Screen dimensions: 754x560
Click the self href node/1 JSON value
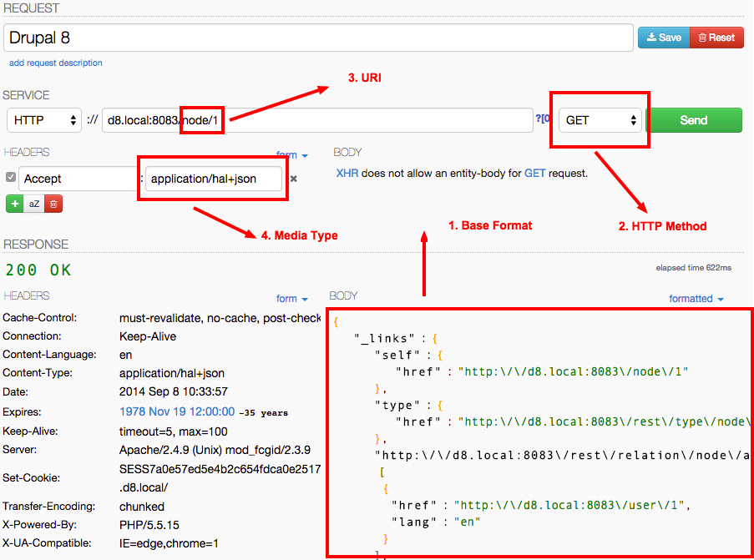(573, 371)
